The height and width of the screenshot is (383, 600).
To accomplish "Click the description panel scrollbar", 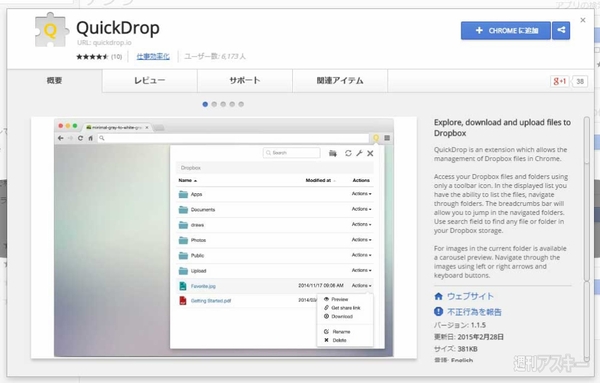I will tap(587, 239).
